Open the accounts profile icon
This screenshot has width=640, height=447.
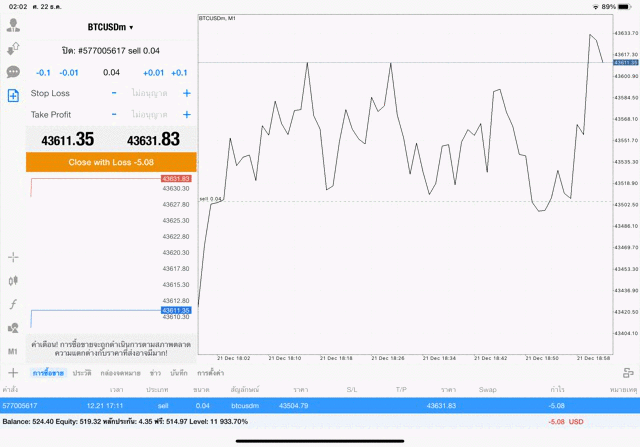[x=13, y=25]
